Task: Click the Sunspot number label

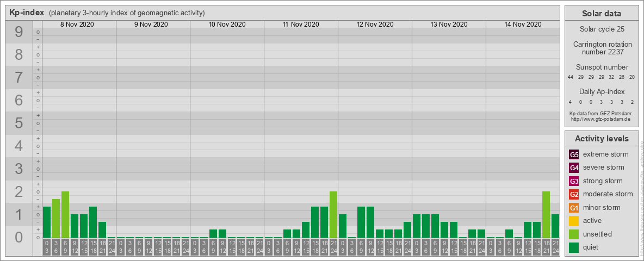Action: 601,67
